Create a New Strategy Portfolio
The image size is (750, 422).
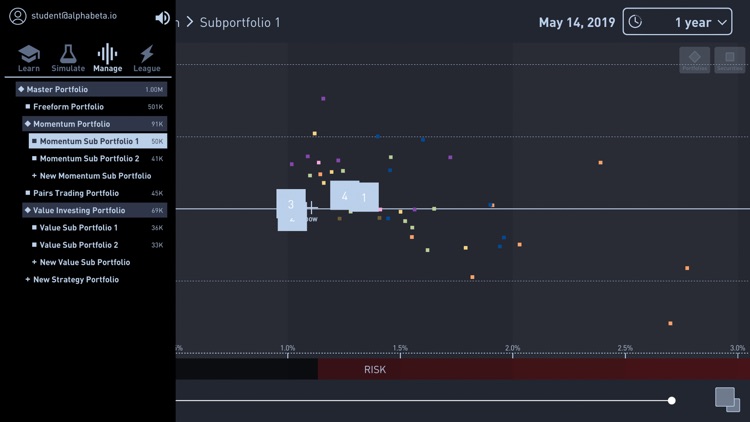(73, 279)
